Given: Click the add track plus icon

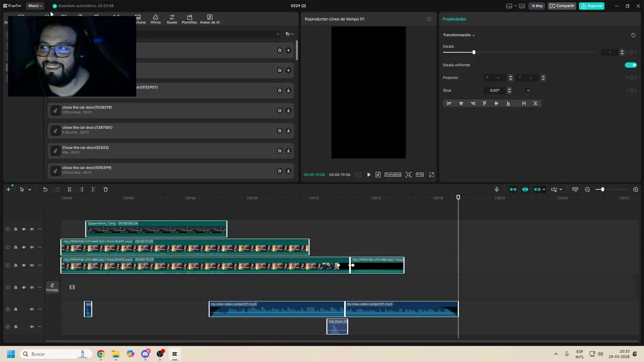Looking at the screenshot, I should tap(8, 190).
